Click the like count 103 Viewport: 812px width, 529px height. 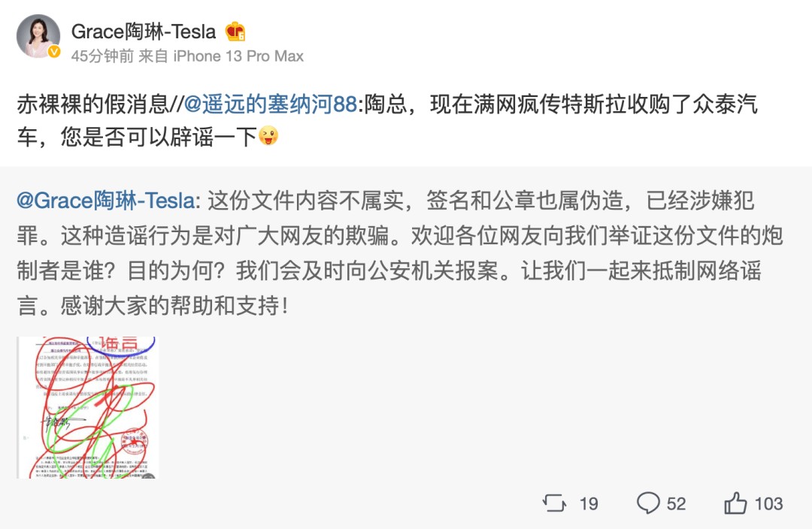[x=768, y=503]
